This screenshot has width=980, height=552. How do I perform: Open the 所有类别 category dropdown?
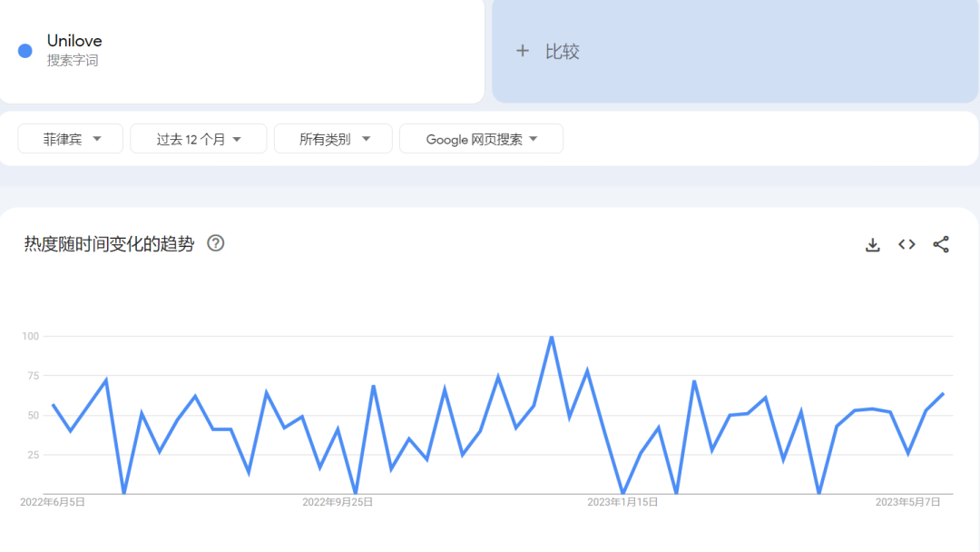pos(333,139)
